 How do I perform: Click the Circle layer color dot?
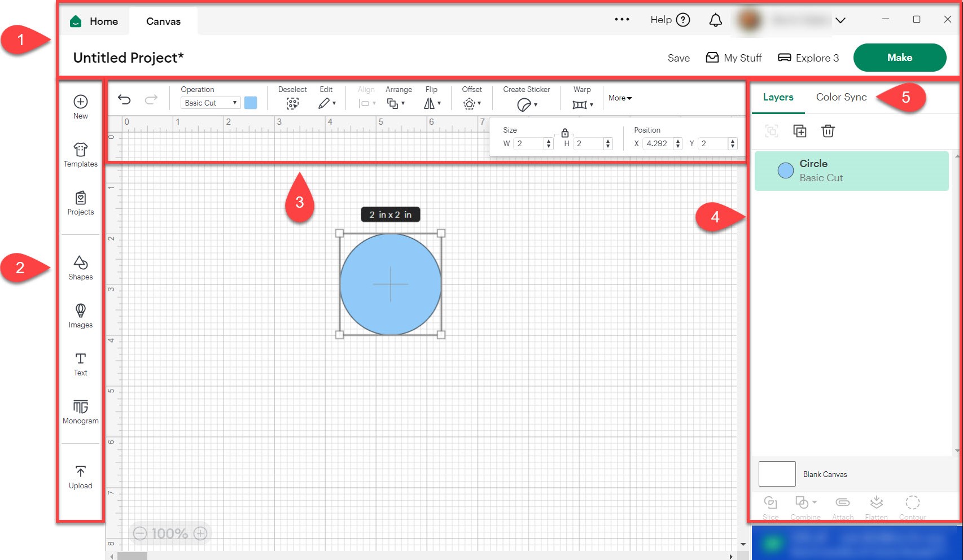coord(785,170)
